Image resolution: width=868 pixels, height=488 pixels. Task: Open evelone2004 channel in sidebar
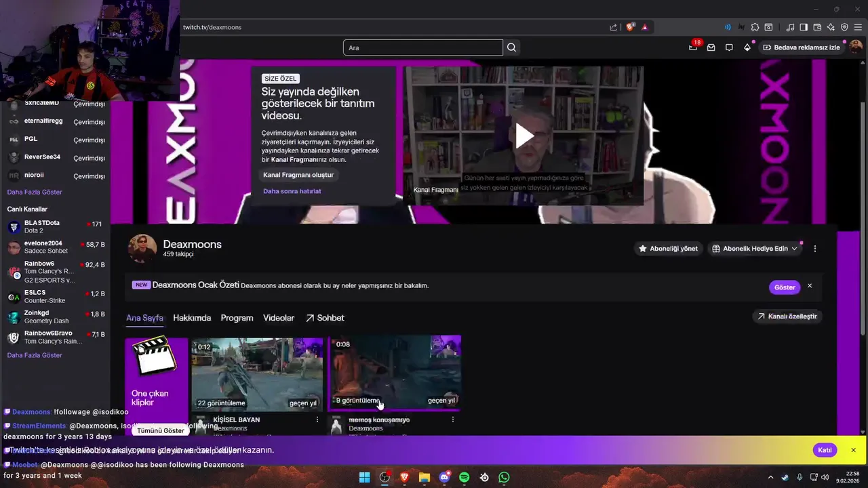point(56,247)
